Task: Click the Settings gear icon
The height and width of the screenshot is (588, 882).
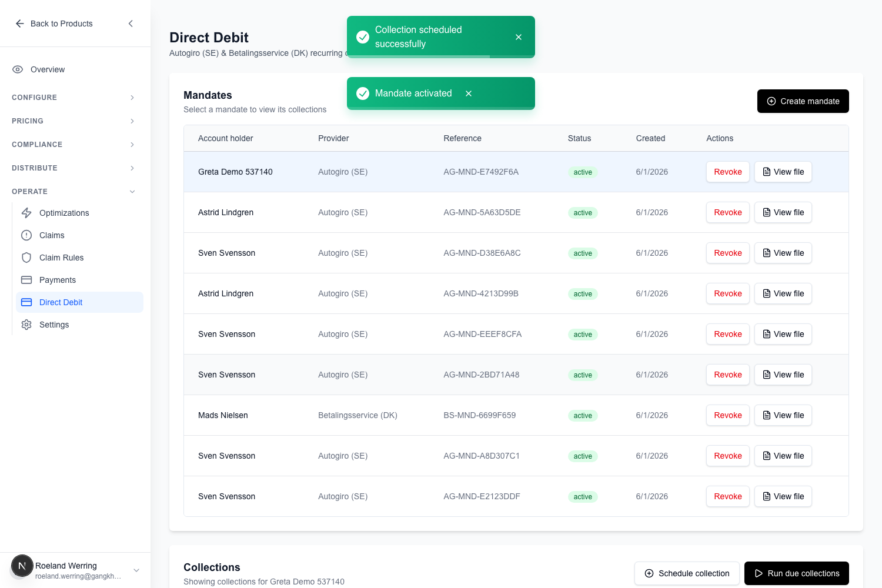Action: [26, 325]
